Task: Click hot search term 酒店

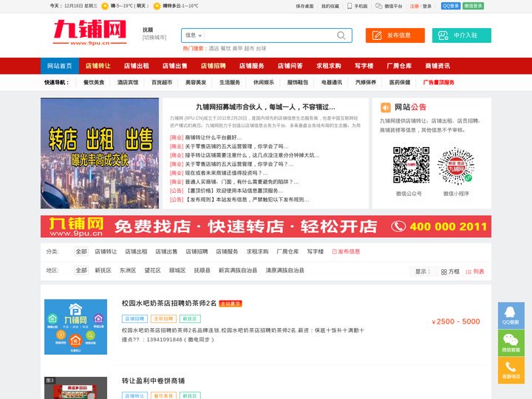Action: click(x=214, y=49)
